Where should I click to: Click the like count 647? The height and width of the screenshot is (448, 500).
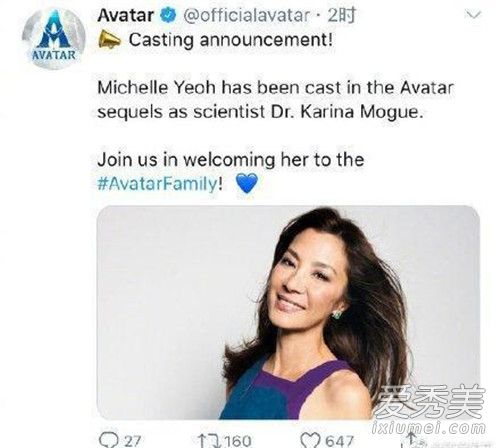tap(339, 441)
